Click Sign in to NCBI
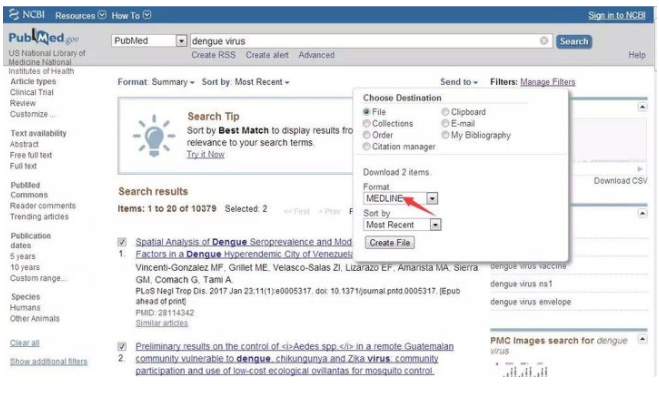Image resolution: width=659 pixels, height=395 pixels. coord(617,16)
